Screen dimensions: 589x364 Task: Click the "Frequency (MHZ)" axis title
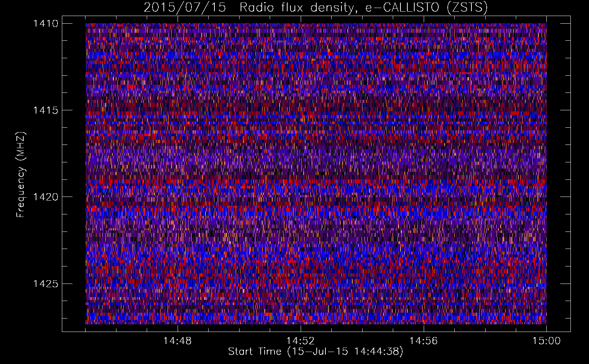[x=21, y=175]
